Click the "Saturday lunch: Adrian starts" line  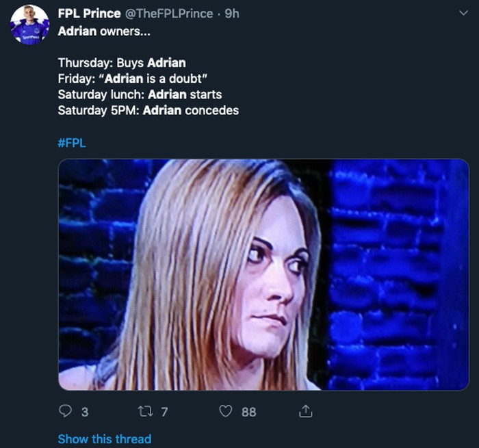tap(140, 94)
